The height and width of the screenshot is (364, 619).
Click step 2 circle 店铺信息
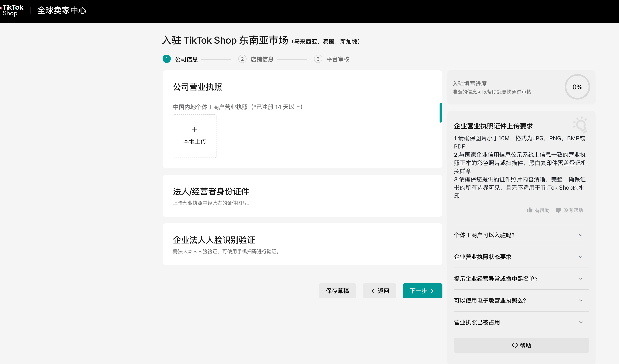(242, 59)
